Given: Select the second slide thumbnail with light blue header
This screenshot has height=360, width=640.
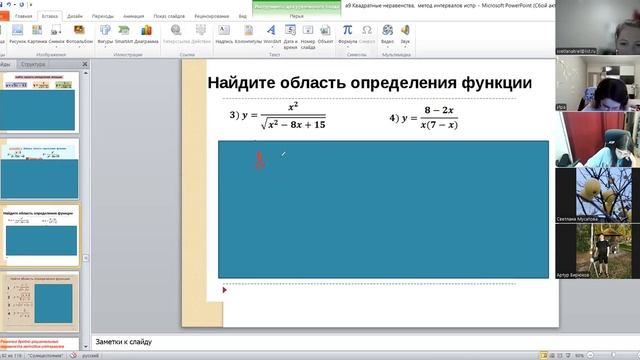Looking at the screenshot, I should [39, 169].
